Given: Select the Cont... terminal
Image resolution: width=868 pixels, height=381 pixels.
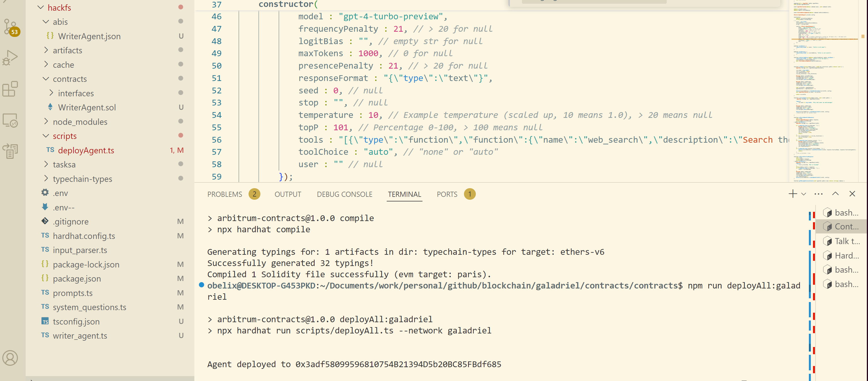Looking at the screenshot, I should click(x=841, y=226).
